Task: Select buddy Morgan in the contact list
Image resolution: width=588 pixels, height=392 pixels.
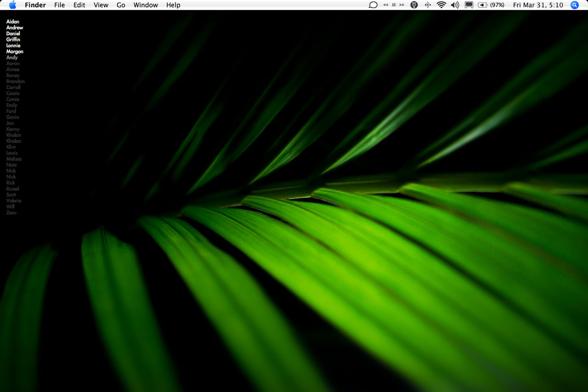Action: [x=15, y=51]
